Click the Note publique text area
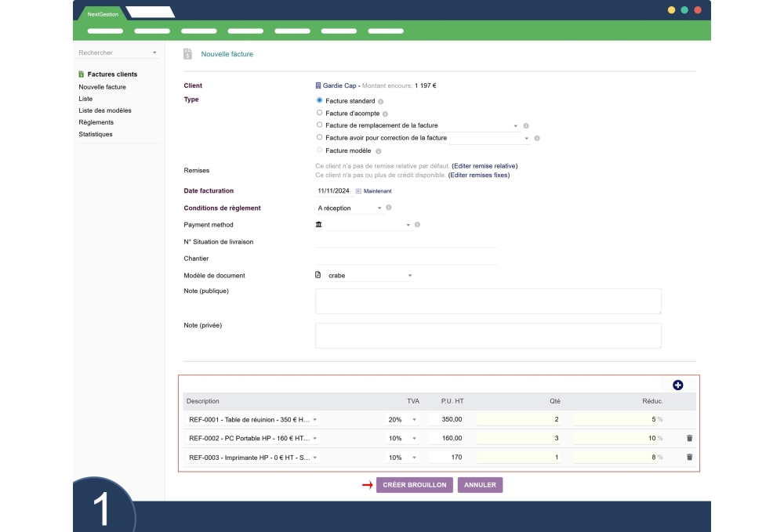 tap(486, 301)
